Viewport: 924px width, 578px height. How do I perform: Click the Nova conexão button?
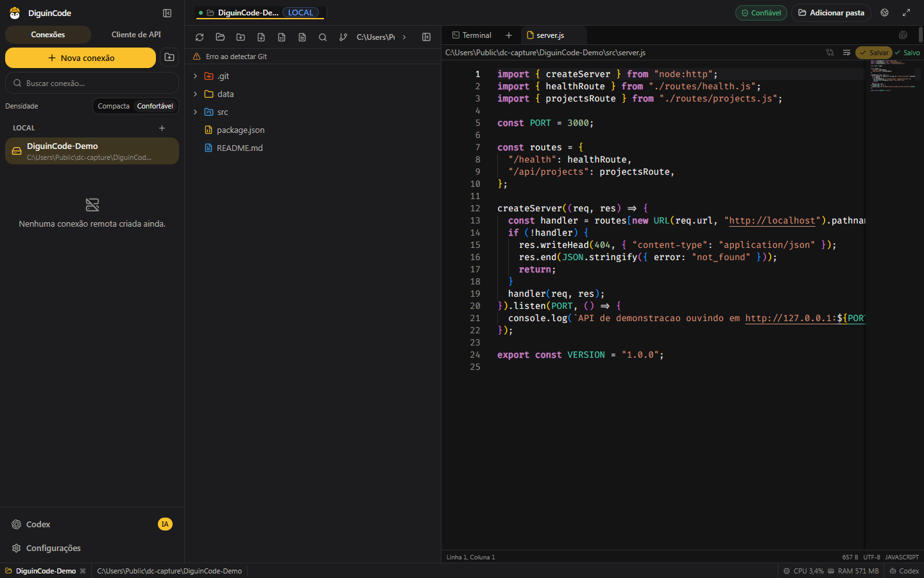(x=80, y=58)
